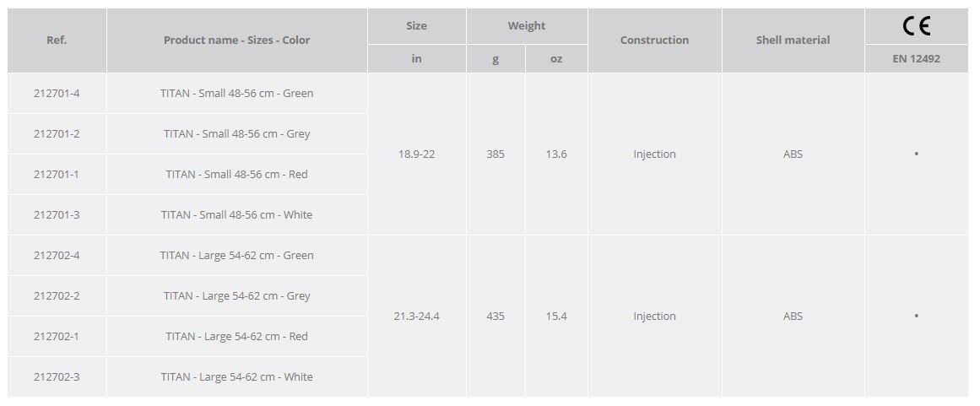Click TITAN Large 54-62 cm Green product
980x406 pixels.
(x=236, y=255)
